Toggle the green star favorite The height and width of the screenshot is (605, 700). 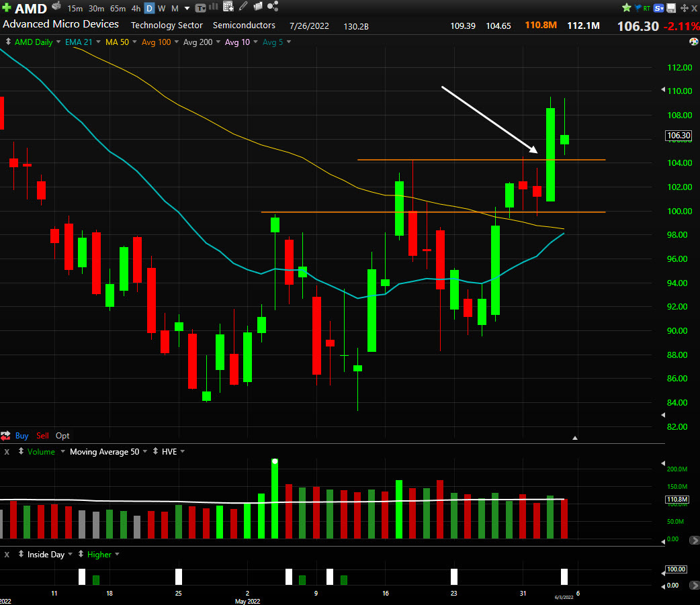coord(627,7)
